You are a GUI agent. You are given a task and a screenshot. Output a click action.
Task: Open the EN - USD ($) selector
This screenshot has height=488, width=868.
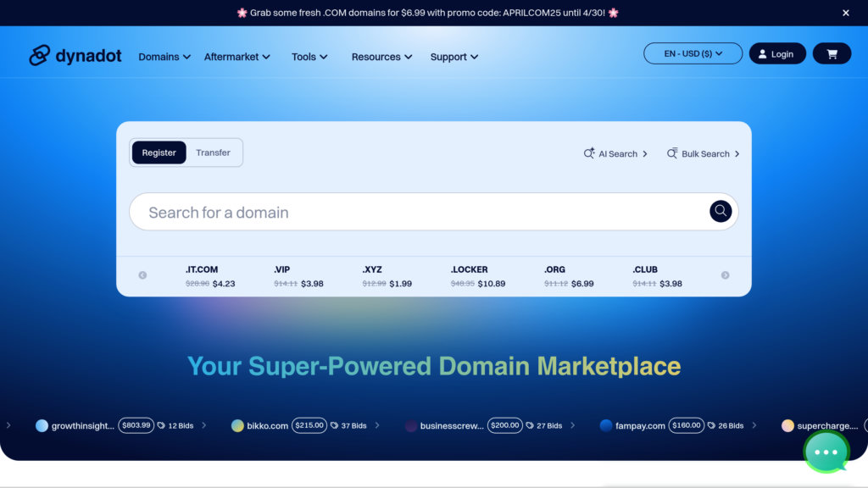point(693,53)
